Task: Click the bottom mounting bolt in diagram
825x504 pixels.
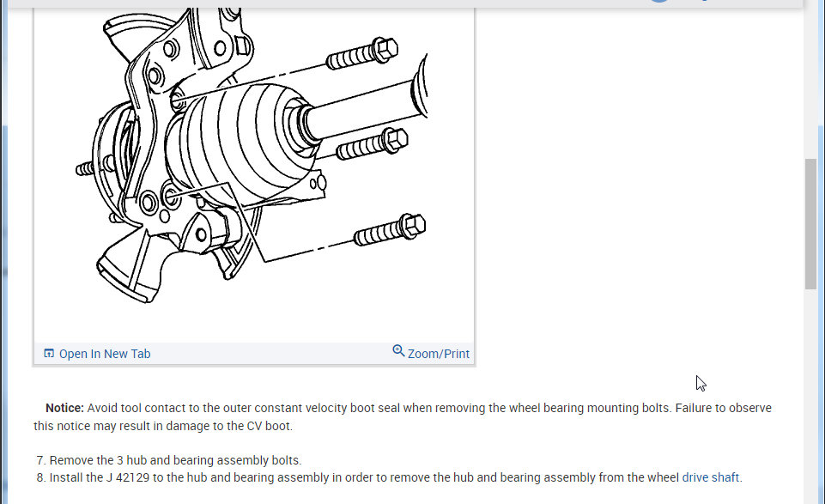Action: tap(390, 229)
